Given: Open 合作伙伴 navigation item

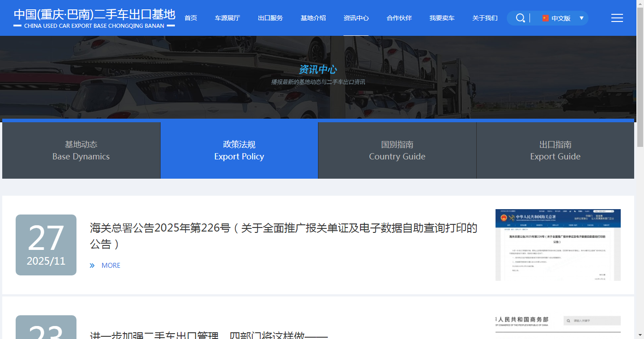Looking at the screenshot, I should pyautogui.click(x=399, y=18).
